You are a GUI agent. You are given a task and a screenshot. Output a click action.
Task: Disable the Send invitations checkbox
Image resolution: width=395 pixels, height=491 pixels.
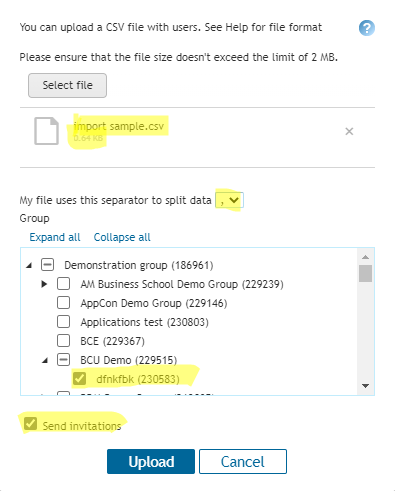coord(30,424)
